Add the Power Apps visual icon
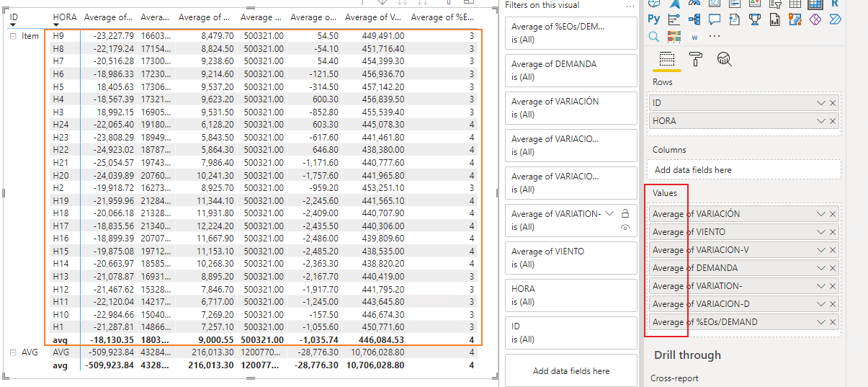The width and height of the screenshot is (868, 387). [x=815, y=19]
